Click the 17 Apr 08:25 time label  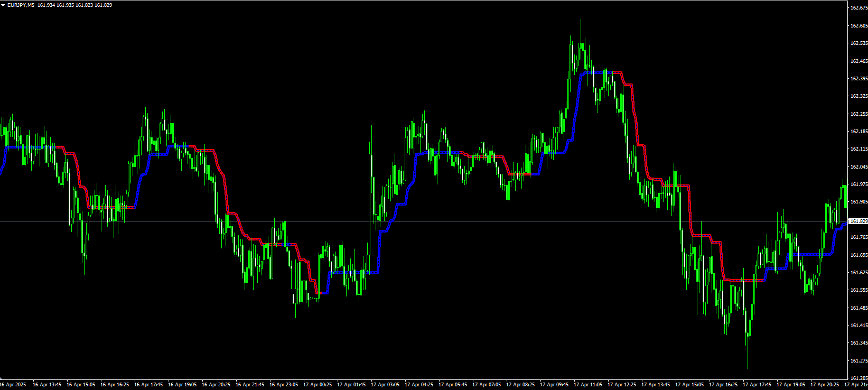coord(520,385)
